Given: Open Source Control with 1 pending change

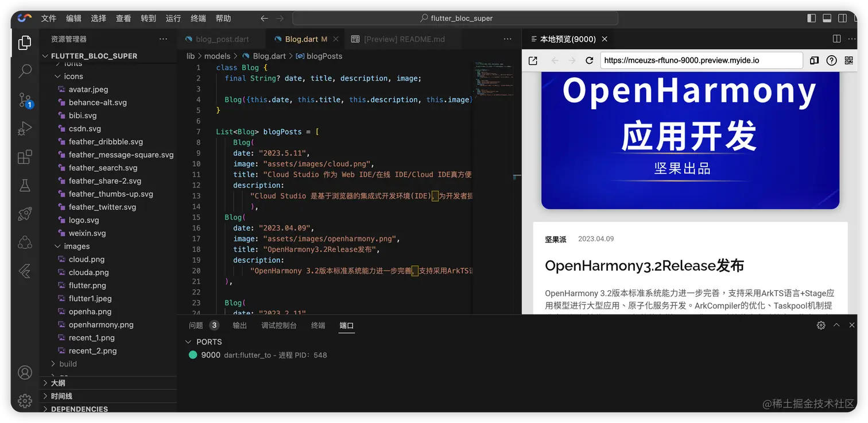Looking at the screenshot, I should coord(25,99).
